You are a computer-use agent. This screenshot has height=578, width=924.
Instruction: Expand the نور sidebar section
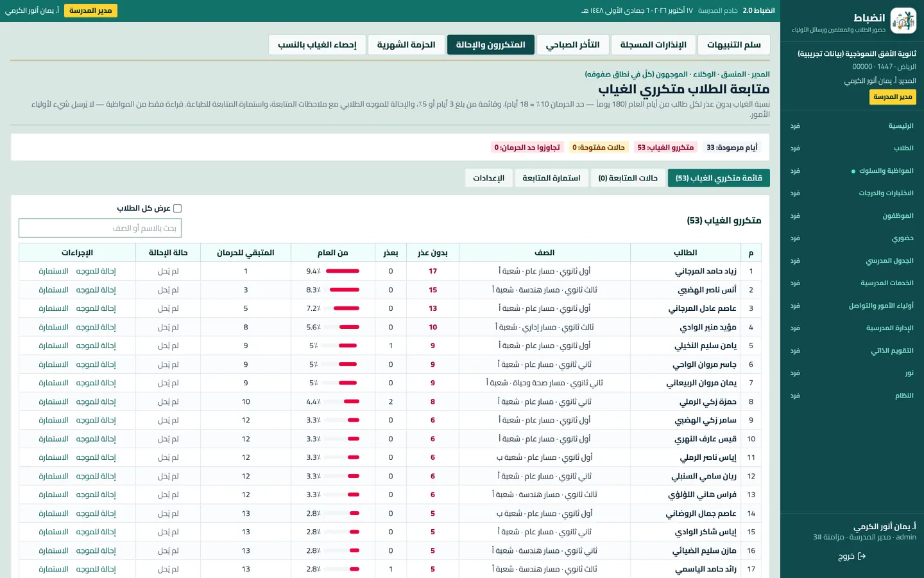click(x=852, y=373)
